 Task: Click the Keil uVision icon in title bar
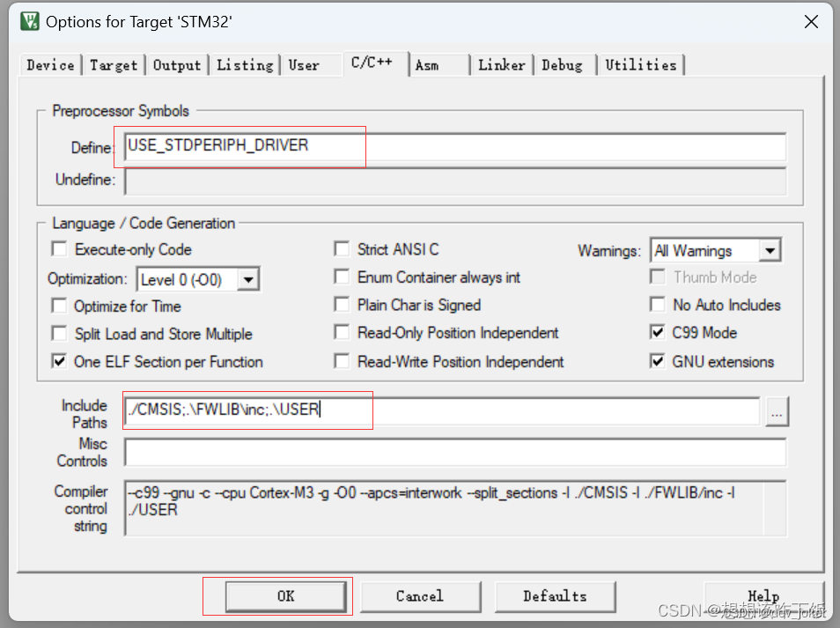(29, 21)
